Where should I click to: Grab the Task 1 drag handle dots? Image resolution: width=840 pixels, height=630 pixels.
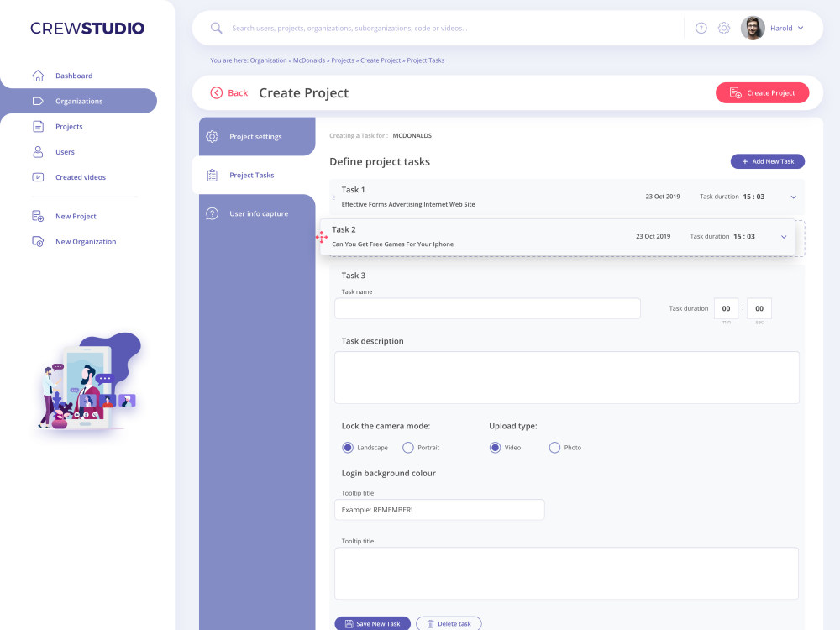point(333,197)
